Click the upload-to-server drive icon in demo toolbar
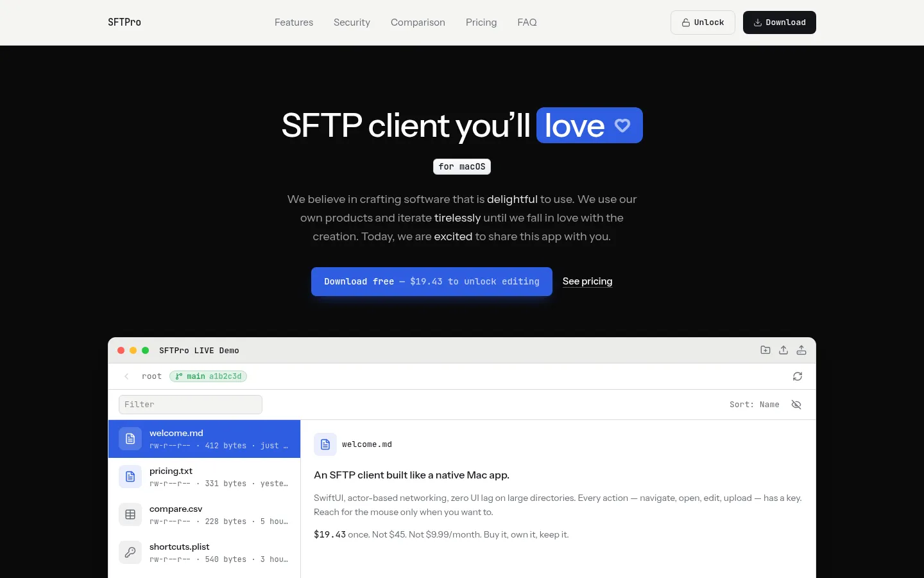 (801, 350)
